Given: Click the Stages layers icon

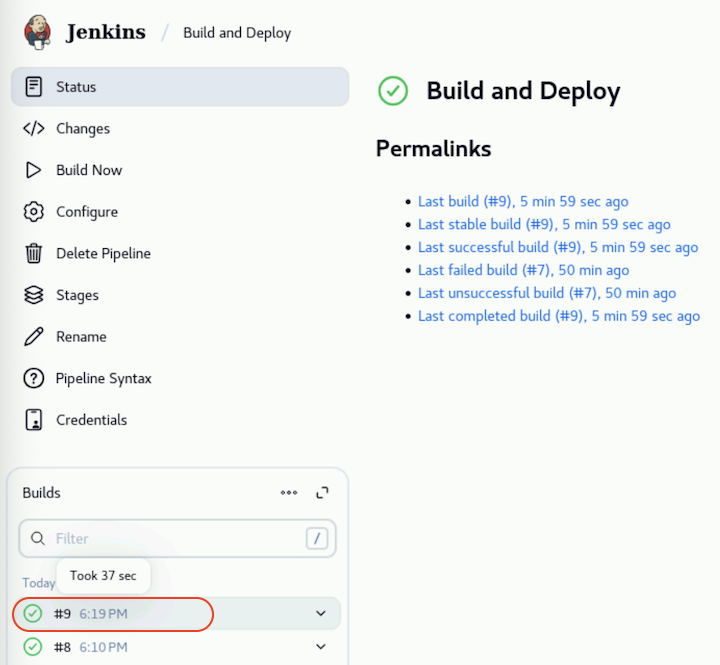Looking at the screenshot, I should coord(34,295).
